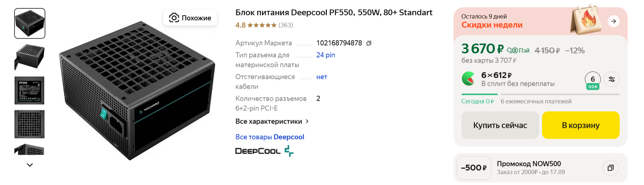
Task: Add item with В корзину
Action: [581, 125]
